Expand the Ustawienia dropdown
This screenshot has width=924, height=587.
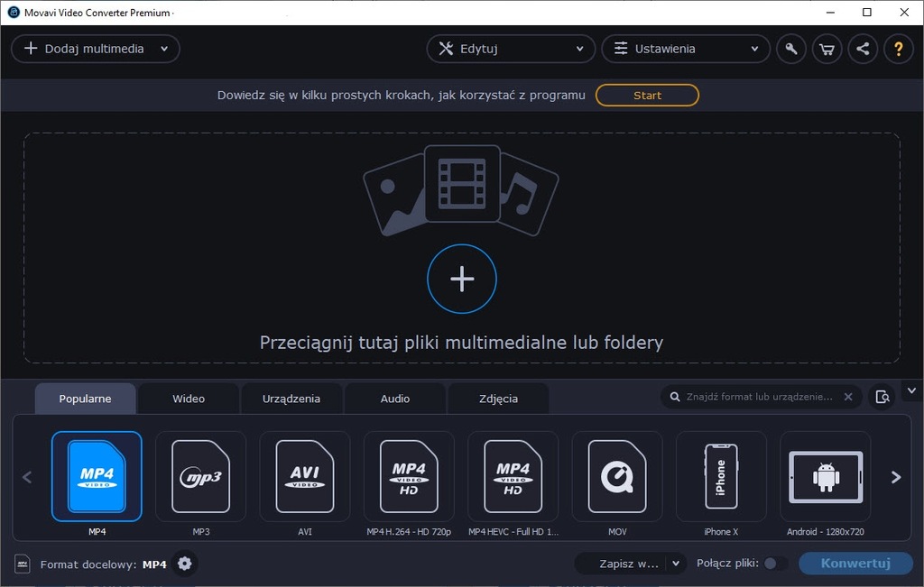686,49
